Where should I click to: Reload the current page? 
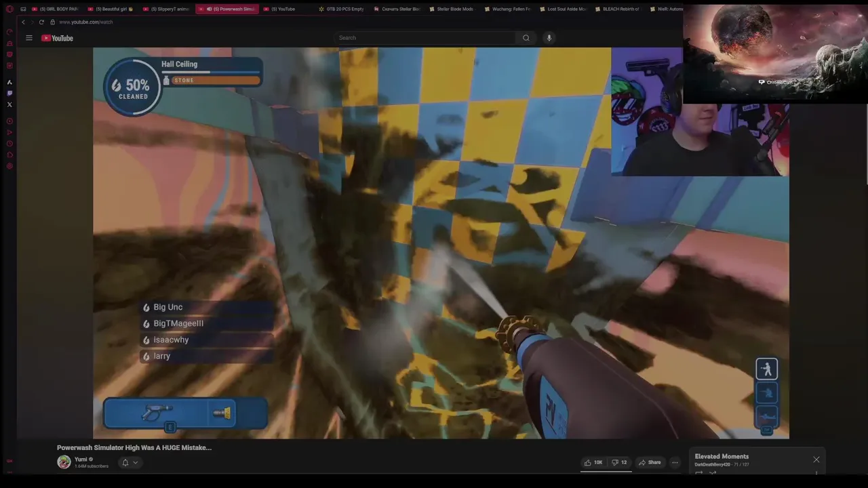click(x=41, y=22)
